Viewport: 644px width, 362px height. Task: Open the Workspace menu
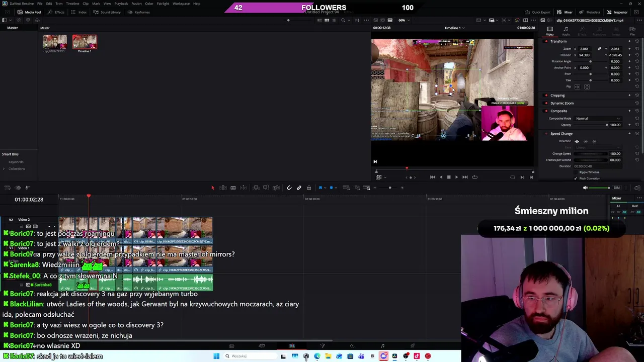(181, 4)
